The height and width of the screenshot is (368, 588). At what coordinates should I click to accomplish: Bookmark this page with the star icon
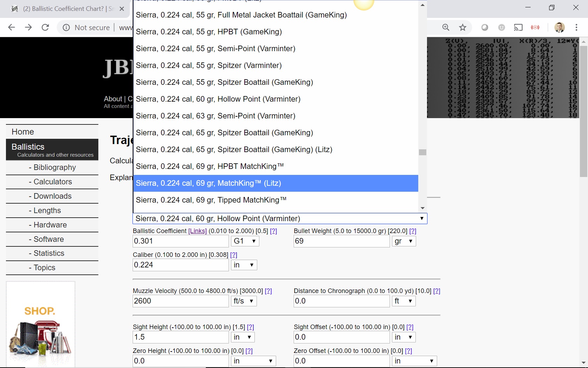[x=463, y=27]
